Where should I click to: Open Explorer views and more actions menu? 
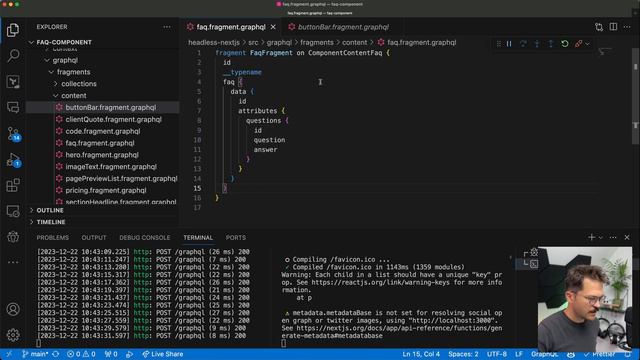point(167,27)
